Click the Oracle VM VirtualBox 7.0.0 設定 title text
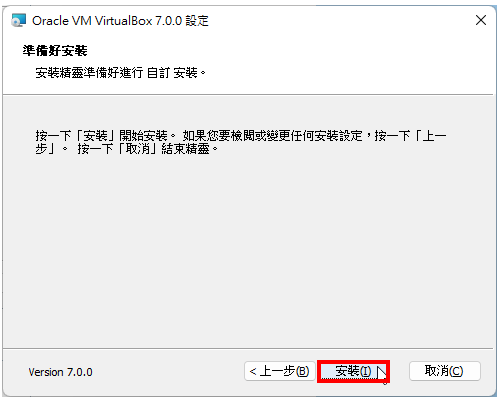This screenshot has height=400, width=497. pyautogui.click(x=120, y=21)
